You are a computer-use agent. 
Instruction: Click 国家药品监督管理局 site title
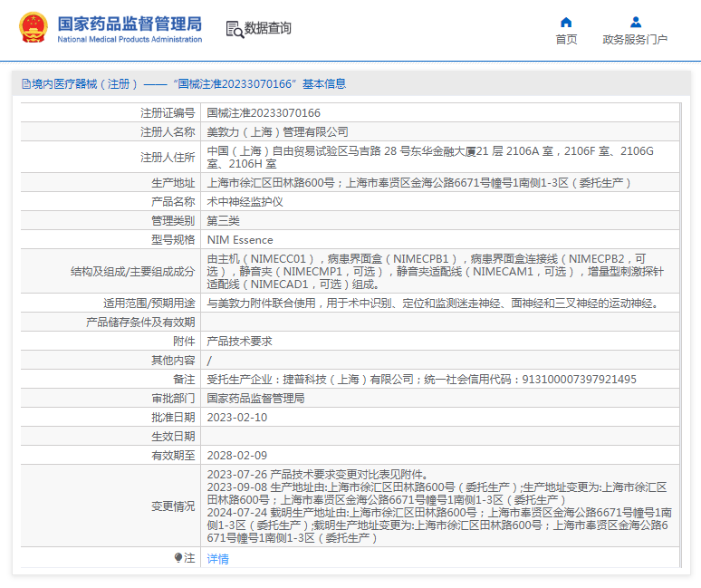point(130,24)
